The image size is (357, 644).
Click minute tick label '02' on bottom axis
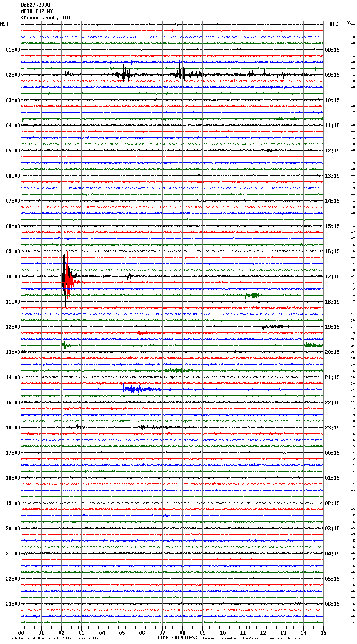point(61,633)
